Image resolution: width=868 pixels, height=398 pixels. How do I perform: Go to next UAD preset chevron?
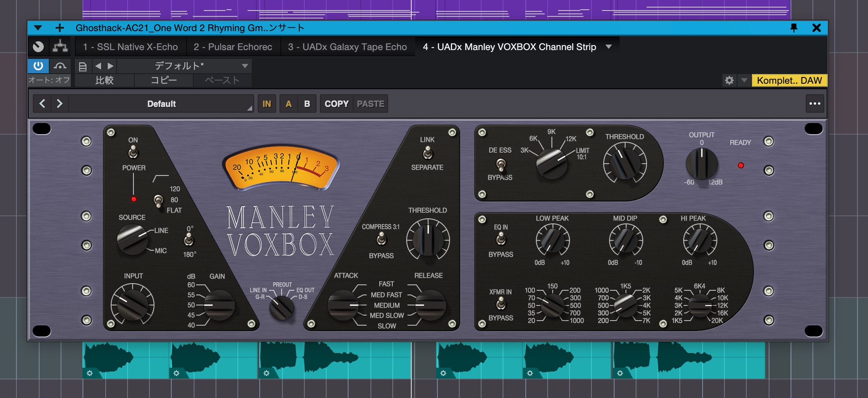point(59,103)
